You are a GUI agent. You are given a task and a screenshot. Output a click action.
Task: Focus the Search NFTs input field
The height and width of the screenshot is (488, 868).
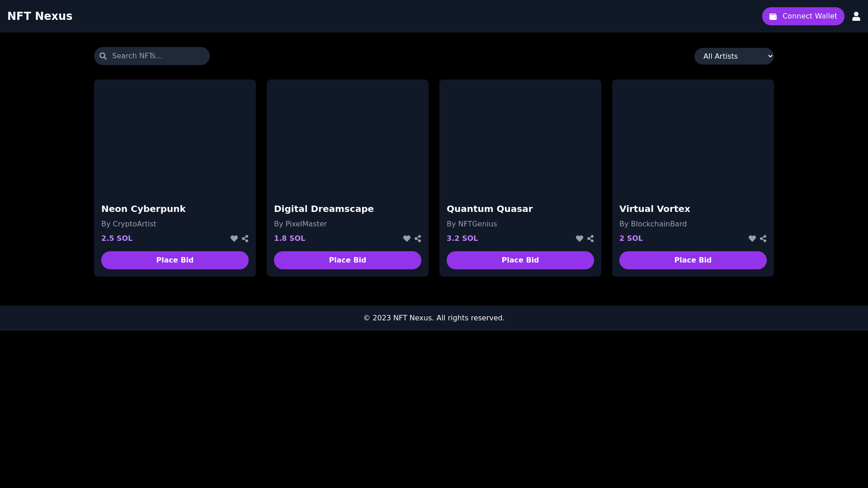(x=158, y=56)
